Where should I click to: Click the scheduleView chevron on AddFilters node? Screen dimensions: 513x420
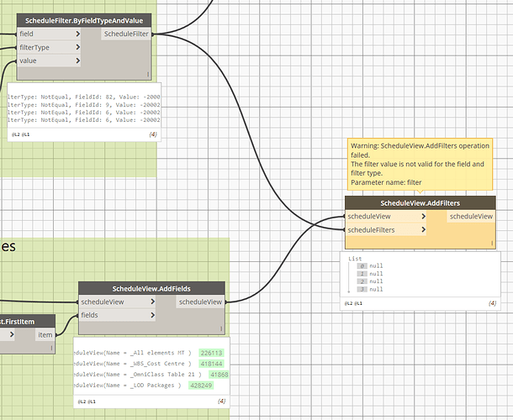click(423, 217)
